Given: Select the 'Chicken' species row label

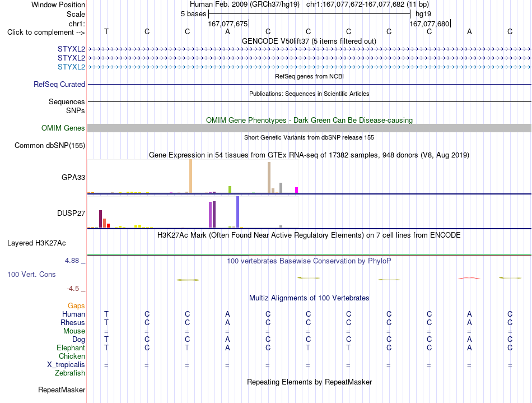Looking at the screenshot, I should [72, 356].
